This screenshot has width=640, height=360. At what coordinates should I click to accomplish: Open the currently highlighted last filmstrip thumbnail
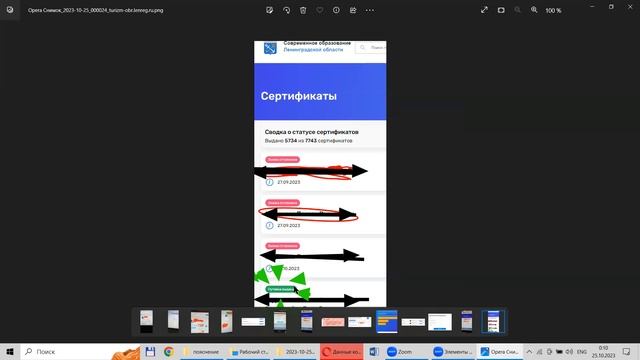point(493,322)
